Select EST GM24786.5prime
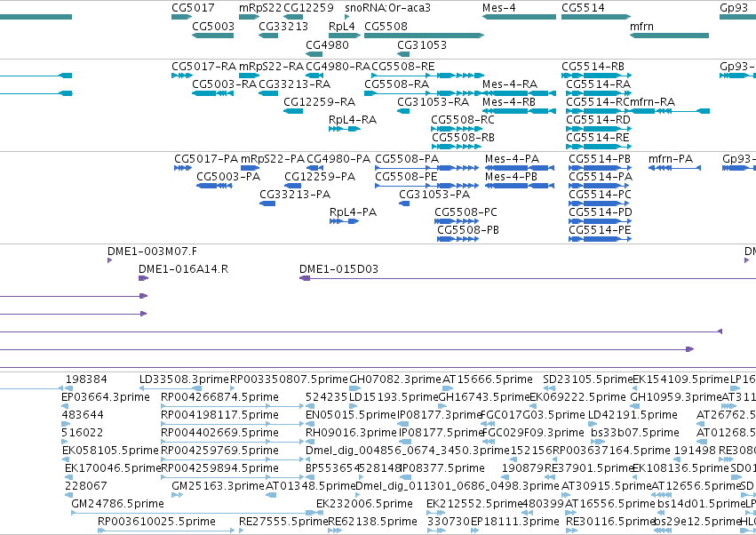 [x=193, y=513]
